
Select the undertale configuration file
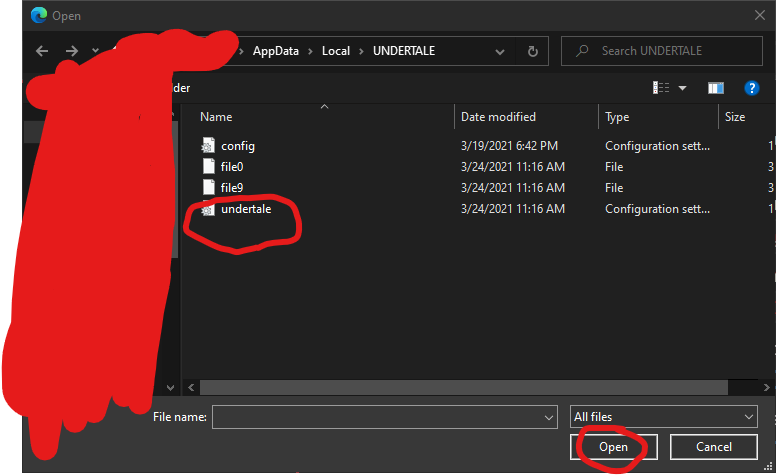[x=246, y=209]
